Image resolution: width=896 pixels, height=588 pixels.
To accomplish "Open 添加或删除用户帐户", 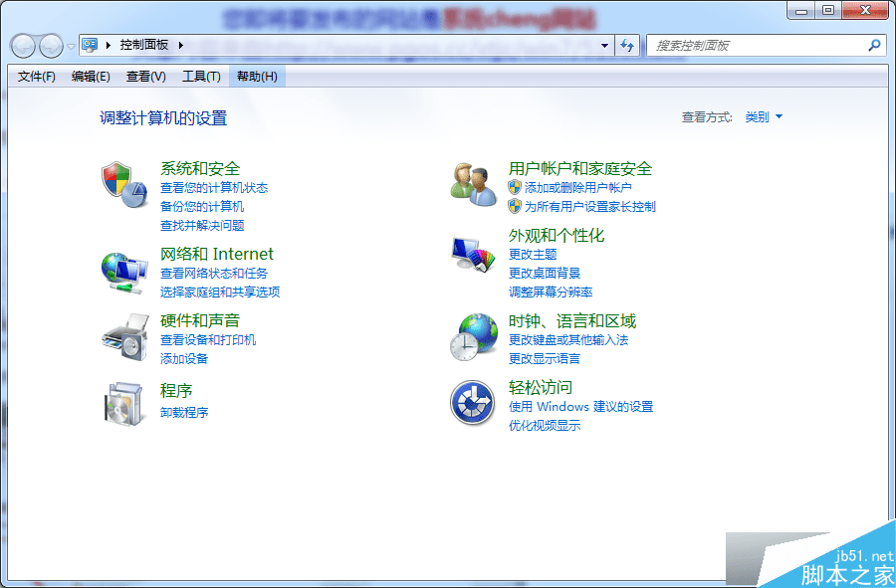I will click(580, 188).
